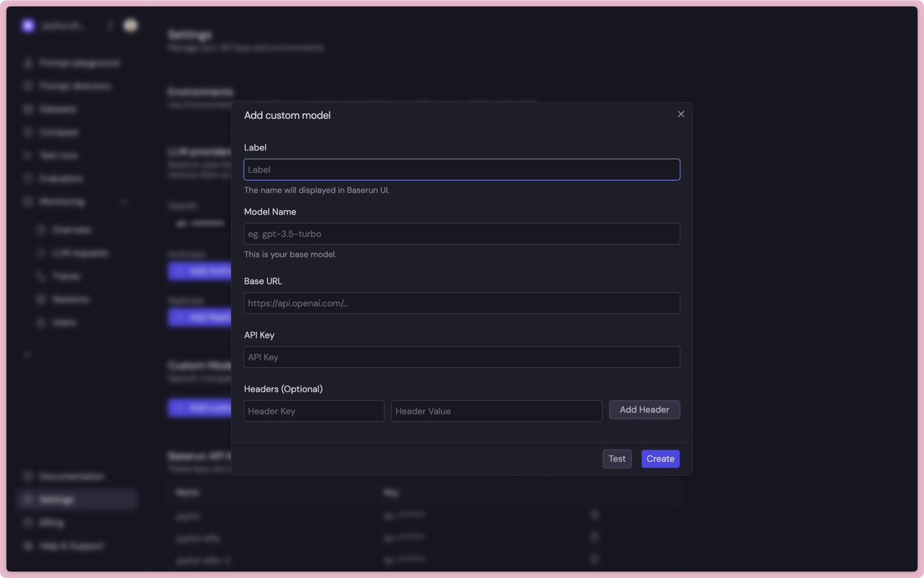924x578 pixels.
Task: Open Datasets via its sidebar icon
Action: click(27, 109)
